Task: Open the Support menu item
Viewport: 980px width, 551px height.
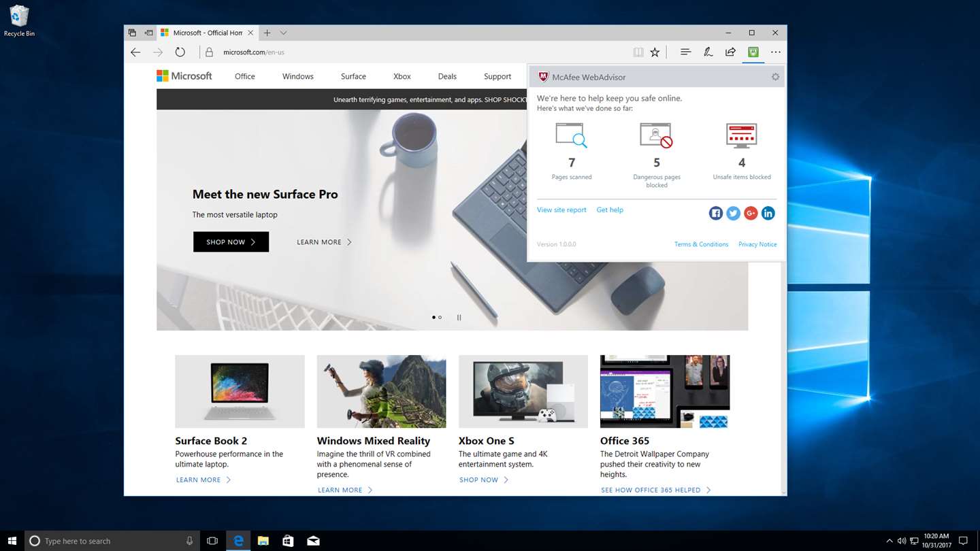Action: pyautogui.click(x=497, y=77)
